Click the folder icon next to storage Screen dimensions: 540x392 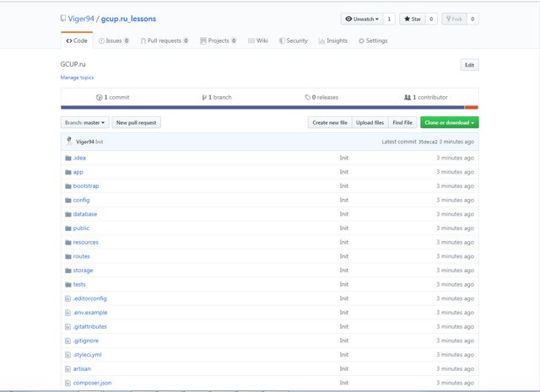click(68, 271)
